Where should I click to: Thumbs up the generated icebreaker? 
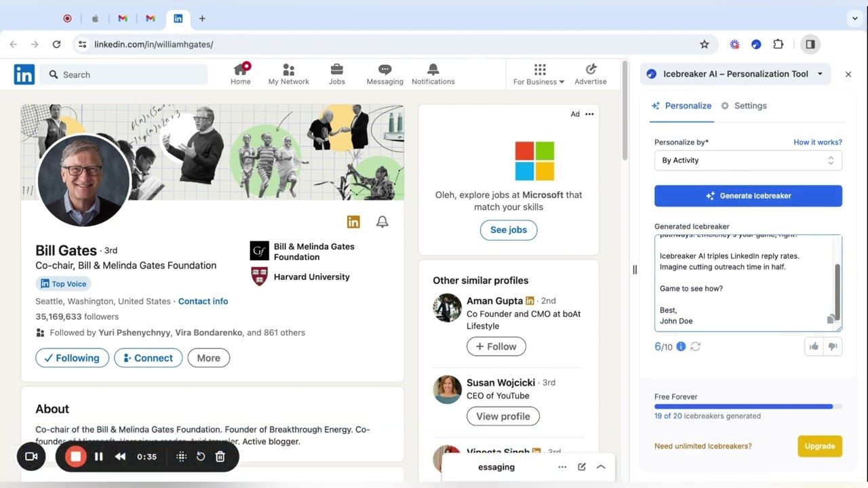tap(814, 346)
